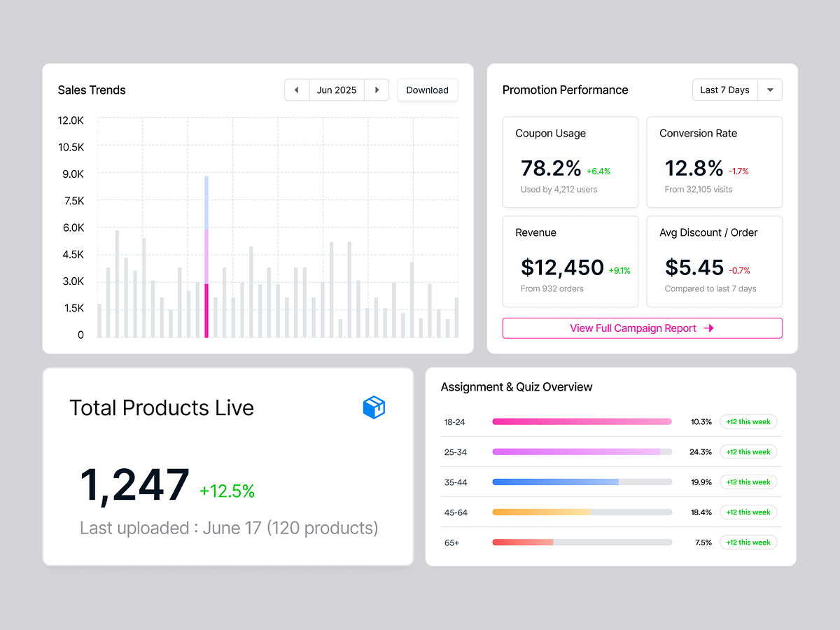Click the 12.0K y-axis label
The width and height of the screenshot is (840, 630).
tap(71, 120)
